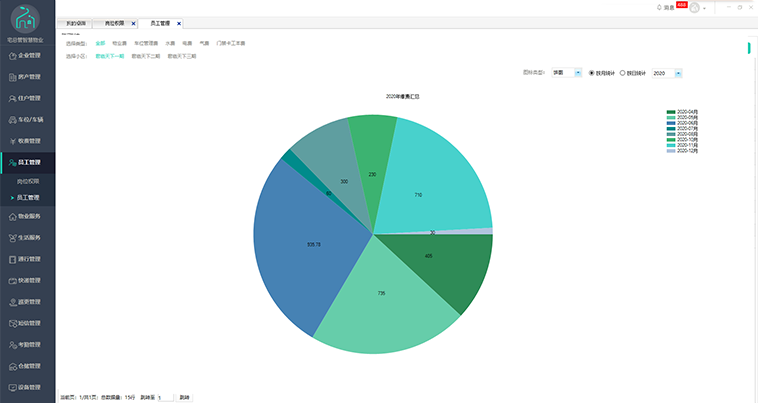Click the user avatar icon at top right
This screenshot has width=758, height=403.
[x=694, y=8]
